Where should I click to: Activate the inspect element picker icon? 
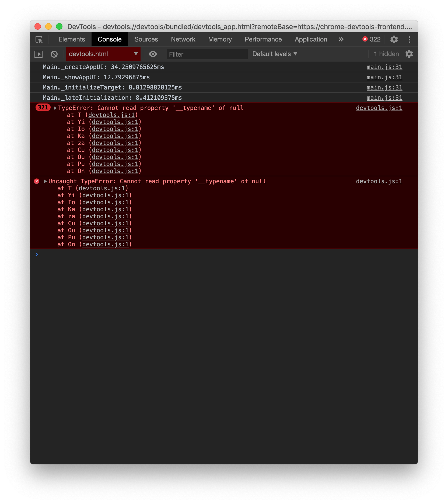[39, 40]
